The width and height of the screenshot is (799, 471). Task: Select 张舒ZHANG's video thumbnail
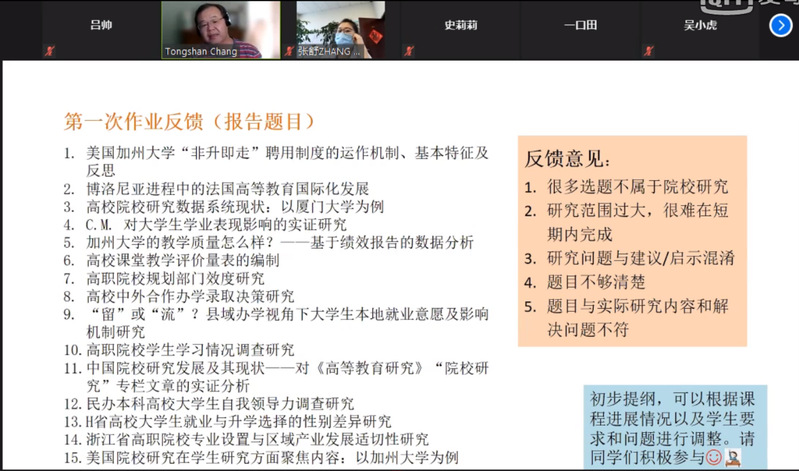(342, 25)
